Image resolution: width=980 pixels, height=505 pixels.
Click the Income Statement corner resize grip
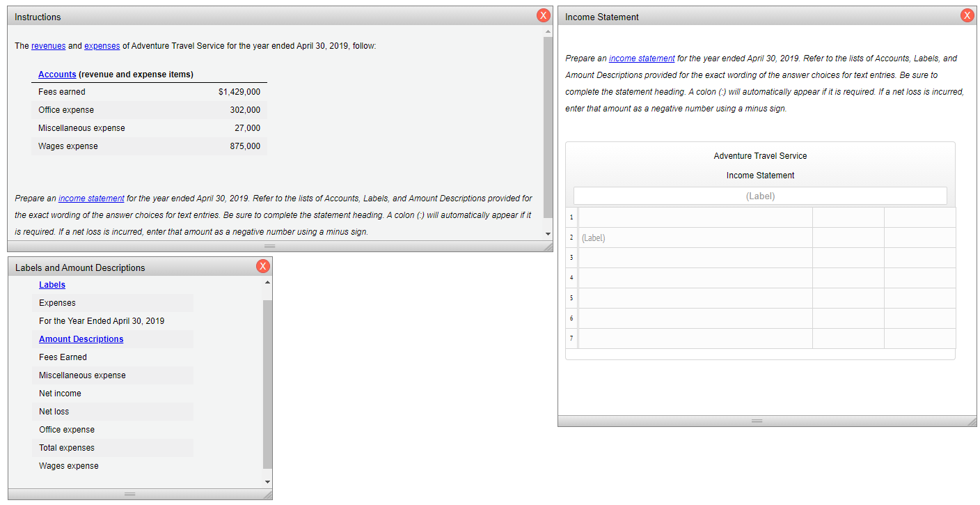(974, 421)
